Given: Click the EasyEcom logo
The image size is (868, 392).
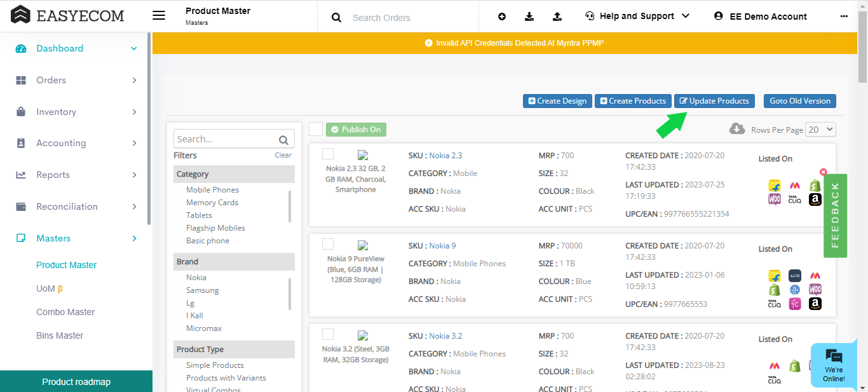Looking at the screenshot, I should coord(67,15).
